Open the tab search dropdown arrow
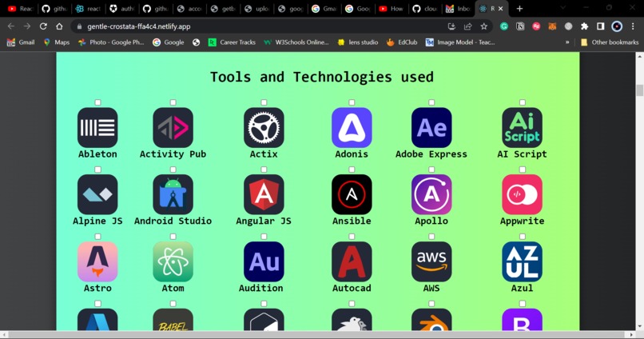This screenshot has height=339, width=644. point(563,8)
